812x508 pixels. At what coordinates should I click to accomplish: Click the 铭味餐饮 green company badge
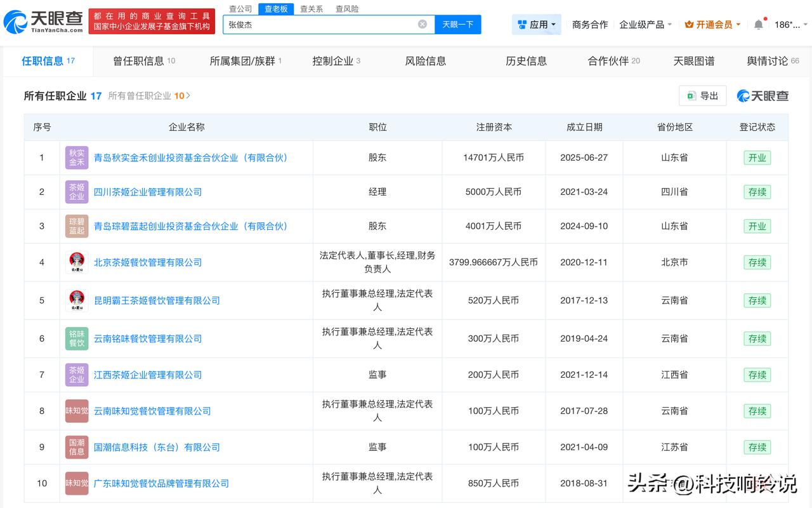pos(77,338)
